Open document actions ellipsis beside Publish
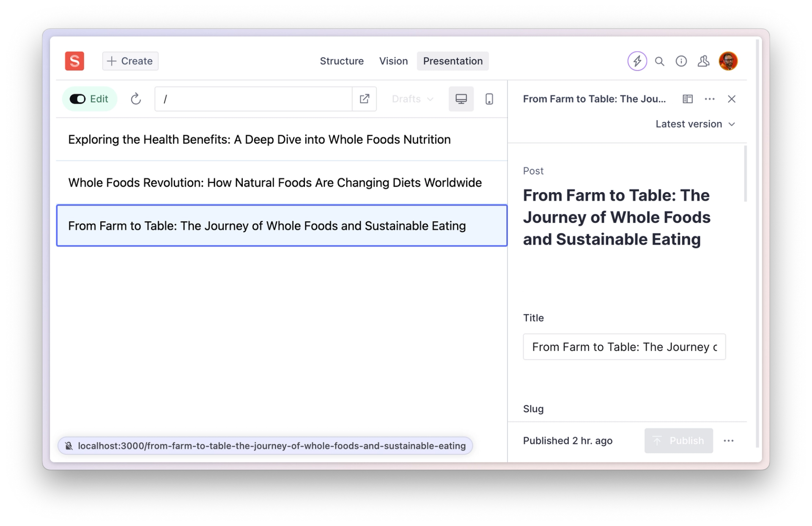Image resolution: width=812 pixels, height=526 pixels. 728,441
